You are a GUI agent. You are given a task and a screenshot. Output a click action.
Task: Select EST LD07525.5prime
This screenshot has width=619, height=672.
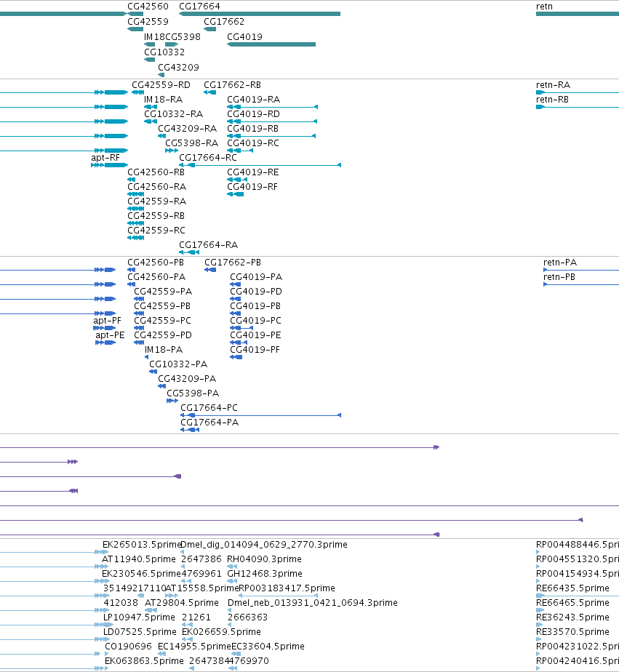140,632
